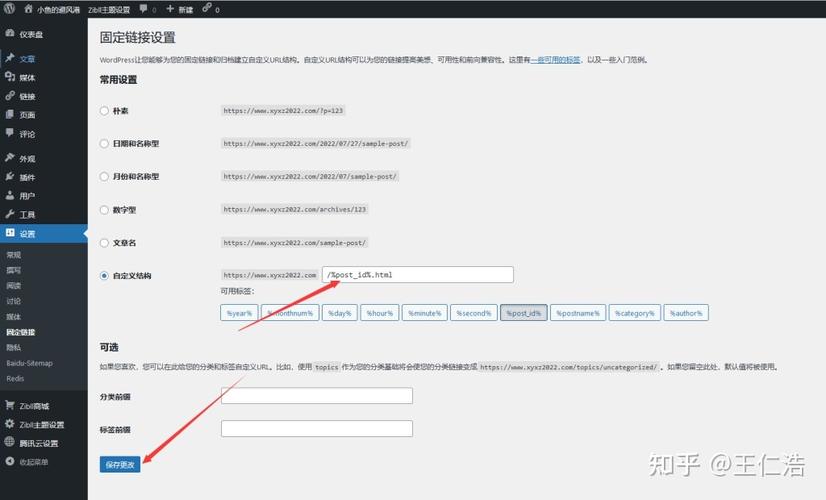Click the Zibll商城 cart icon
This screenshot has height=500, width=826.
click(9, 405)
